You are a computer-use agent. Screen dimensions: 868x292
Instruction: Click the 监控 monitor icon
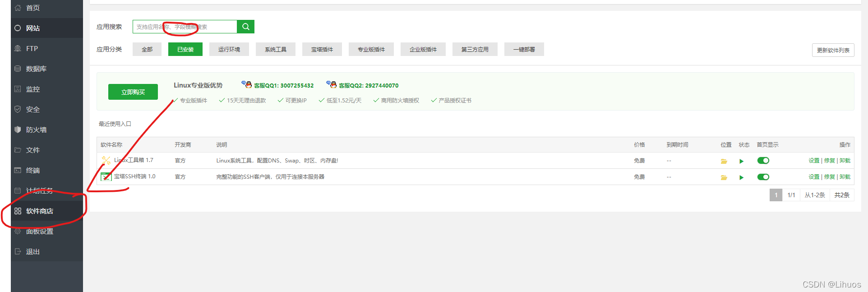point(18,89)
